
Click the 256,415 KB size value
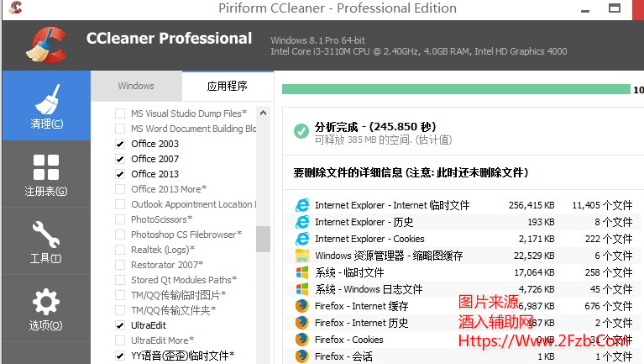[531, 205]
